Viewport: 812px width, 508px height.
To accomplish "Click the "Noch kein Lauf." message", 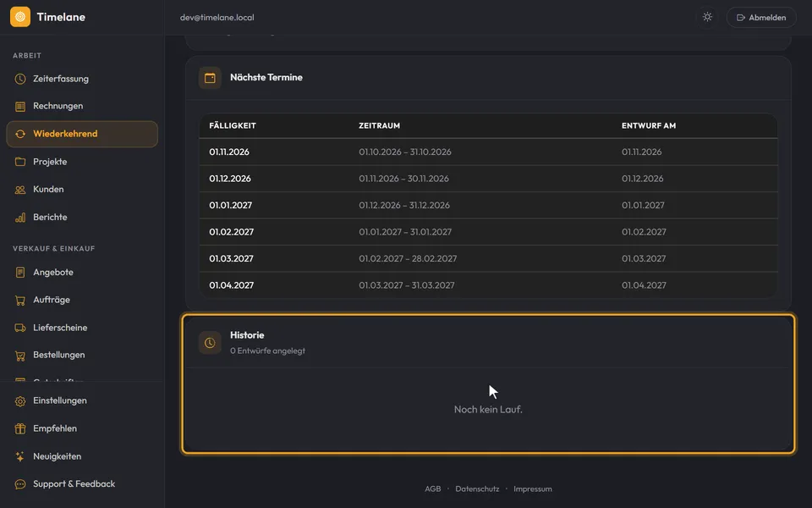I will click(x=488, y=410).
